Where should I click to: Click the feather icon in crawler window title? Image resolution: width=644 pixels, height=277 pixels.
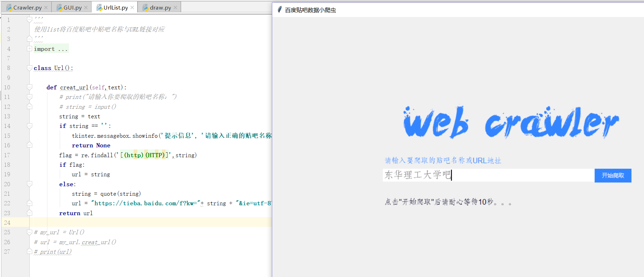(x=280, y=10)
